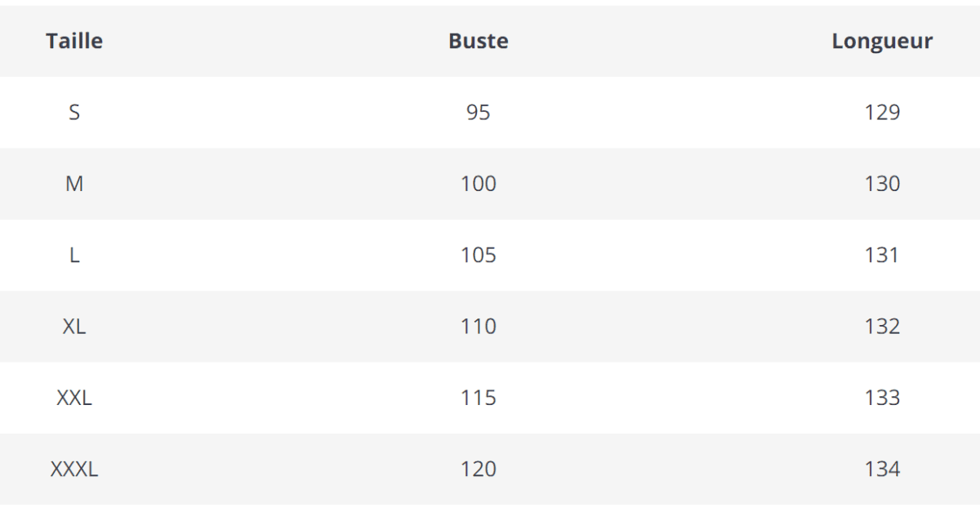
Task: Click the length value 132
Action: coord(882,327)
